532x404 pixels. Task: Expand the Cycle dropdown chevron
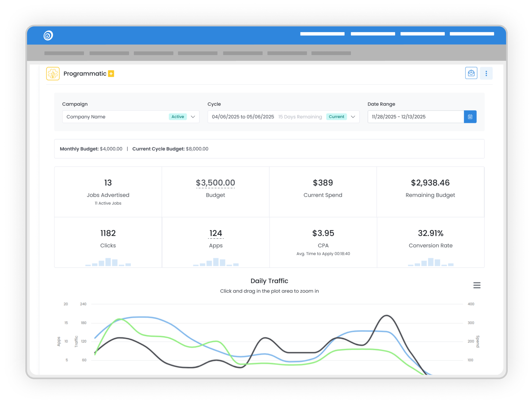pyautogui.click(x=353, y=116)
